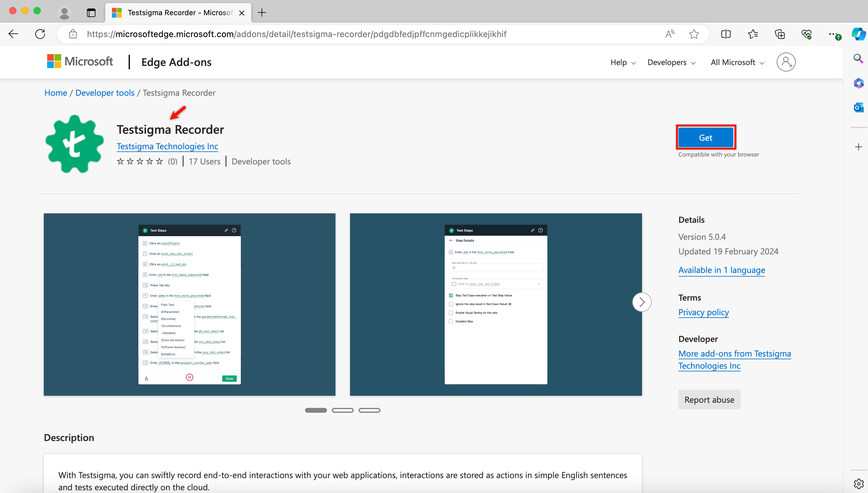Select the Testsigma Recorder browser tab

coord(178,13)
